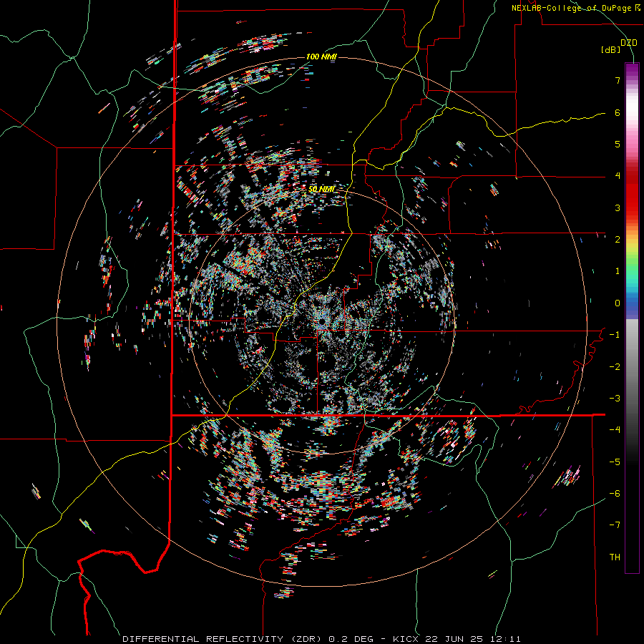This screenshot has width=644, height=644.
Task: Click the 5 value on color scale
Action: point(618,144)
